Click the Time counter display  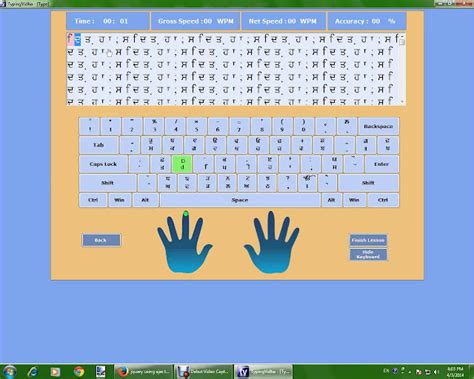107,21
